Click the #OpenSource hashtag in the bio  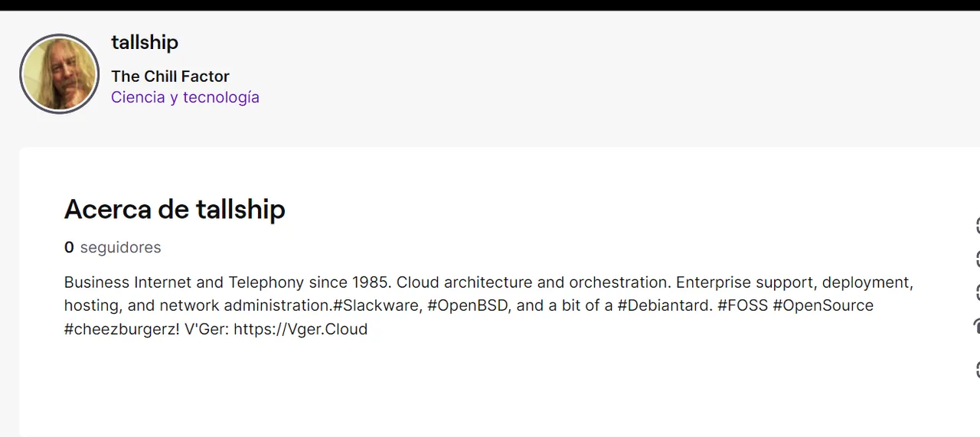click(823, 305)
